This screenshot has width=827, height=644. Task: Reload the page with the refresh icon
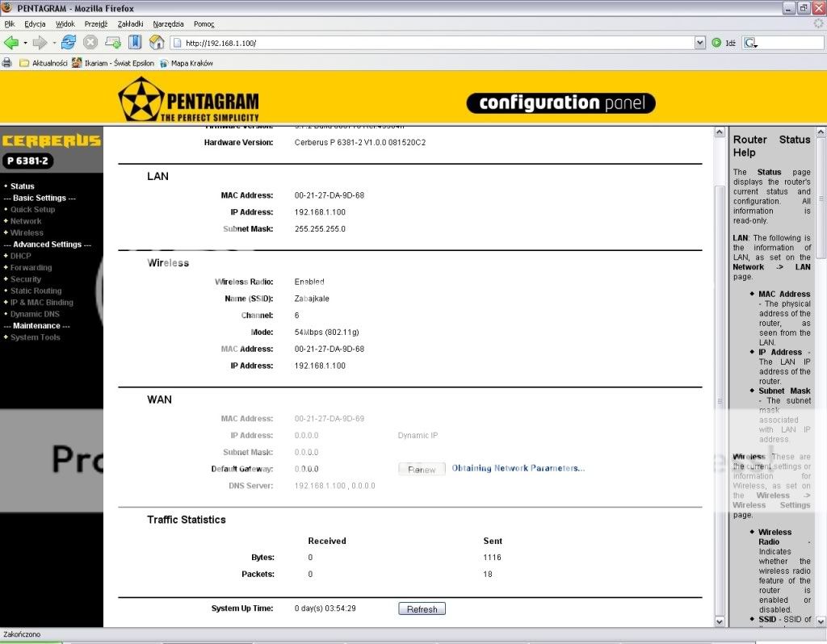tap(69, 43)
